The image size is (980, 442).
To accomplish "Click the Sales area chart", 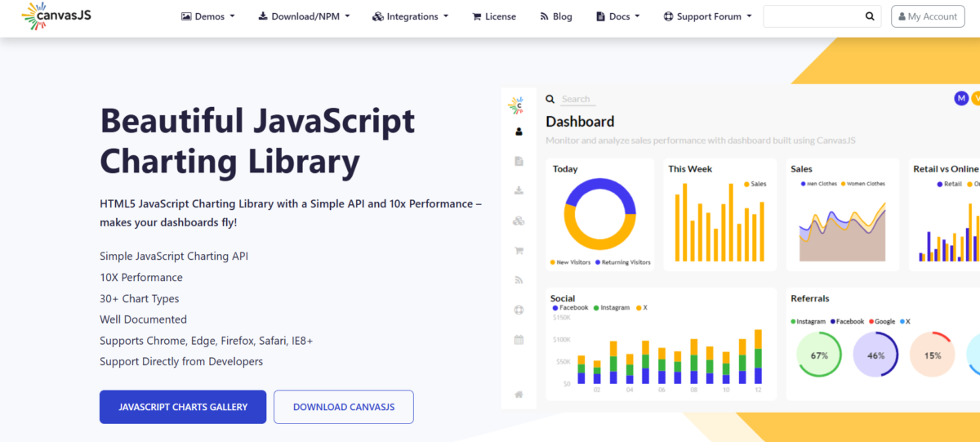I will click(843, 234).
